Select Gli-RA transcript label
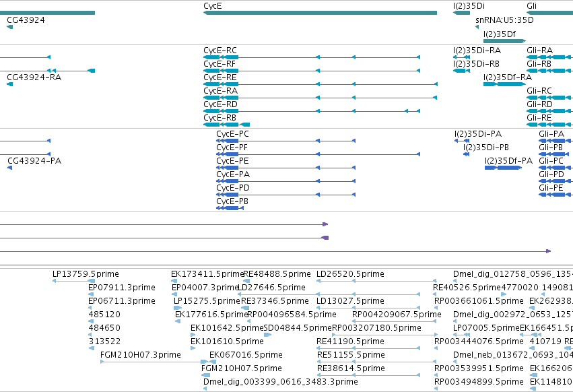Image resolution: width=573 pixels, height=392 pixels. click(539, 50)
